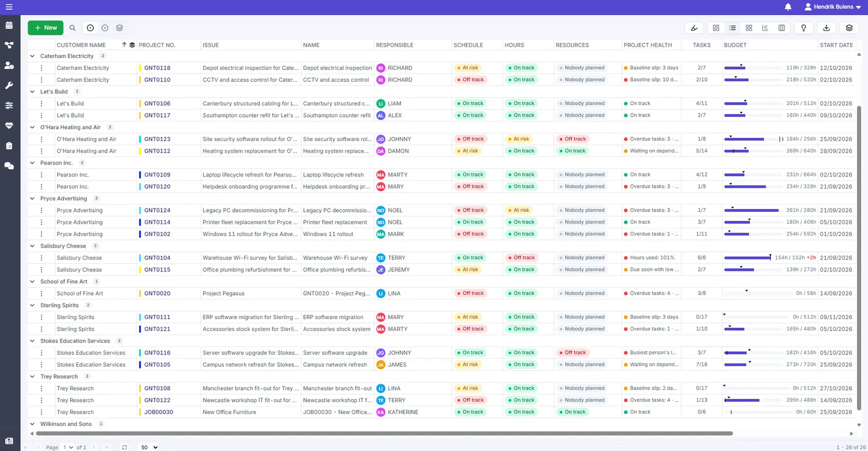Select the completed checkmark filter

[105, 28]
